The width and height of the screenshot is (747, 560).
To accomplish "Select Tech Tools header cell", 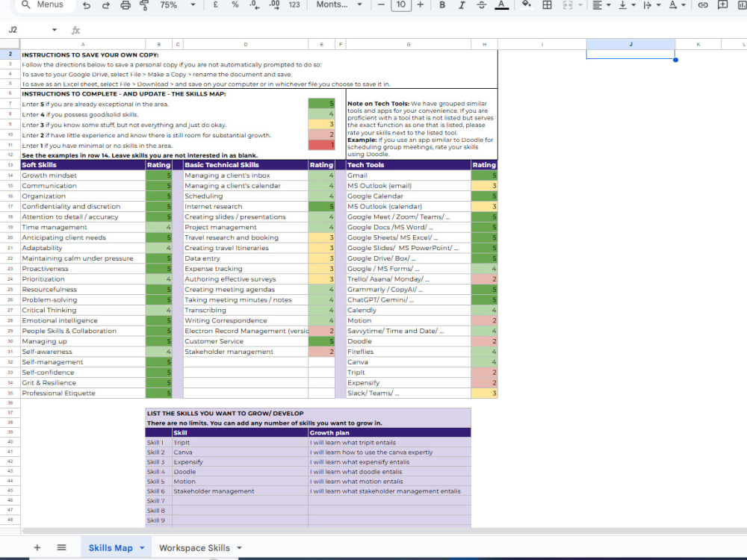I will point(409,165).
